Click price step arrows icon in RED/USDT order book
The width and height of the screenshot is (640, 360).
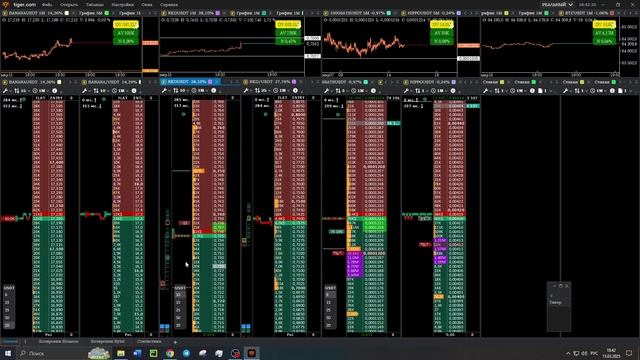coord(257,91)
